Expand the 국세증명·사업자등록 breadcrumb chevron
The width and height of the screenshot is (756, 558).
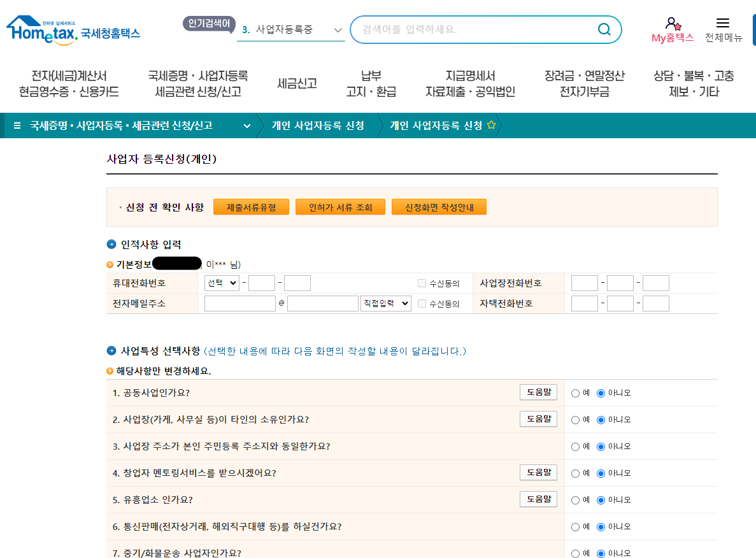248,125
